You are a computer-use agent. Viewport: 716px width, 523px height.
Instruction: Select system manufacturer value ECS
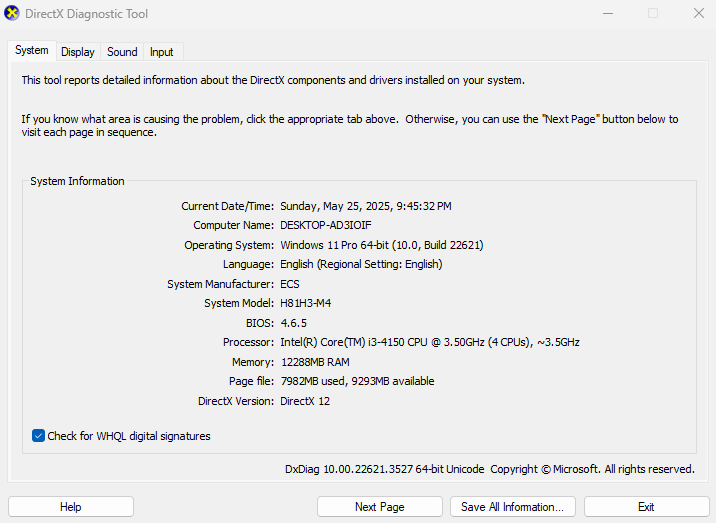290,284
